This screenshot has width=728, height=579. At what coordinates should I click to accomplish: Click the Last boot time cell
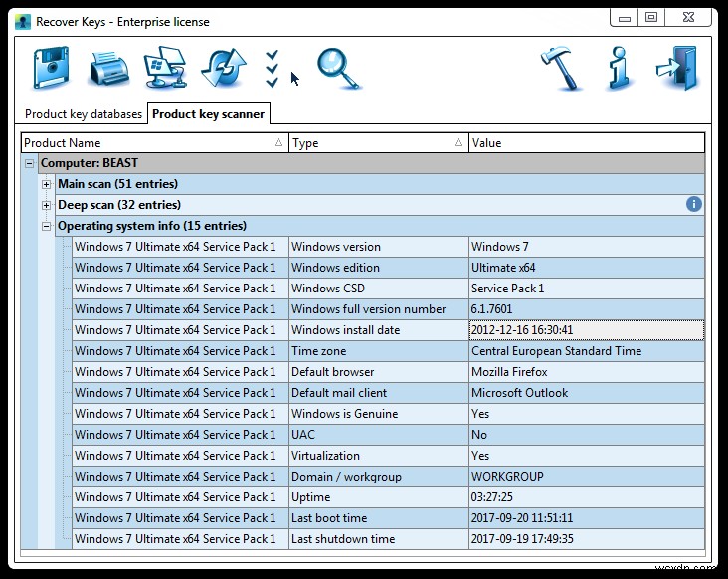point(378,518)
